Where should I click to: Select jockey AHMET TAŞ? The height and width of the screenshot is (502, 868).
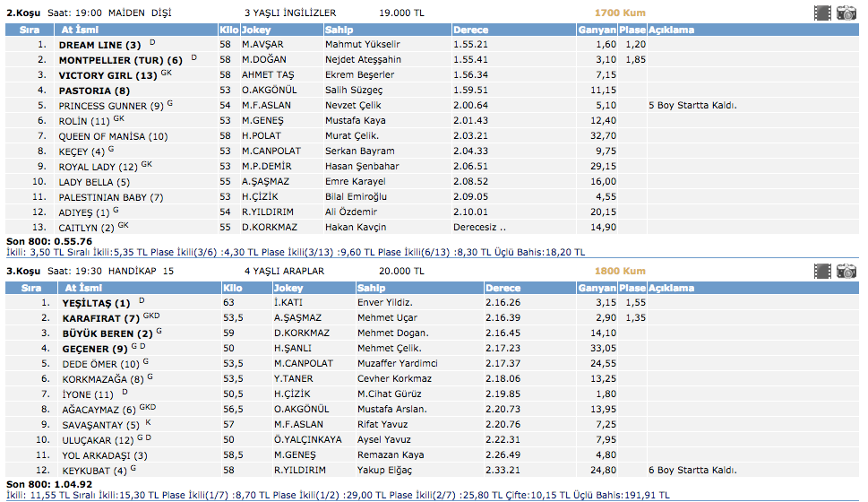coord(266,75)
